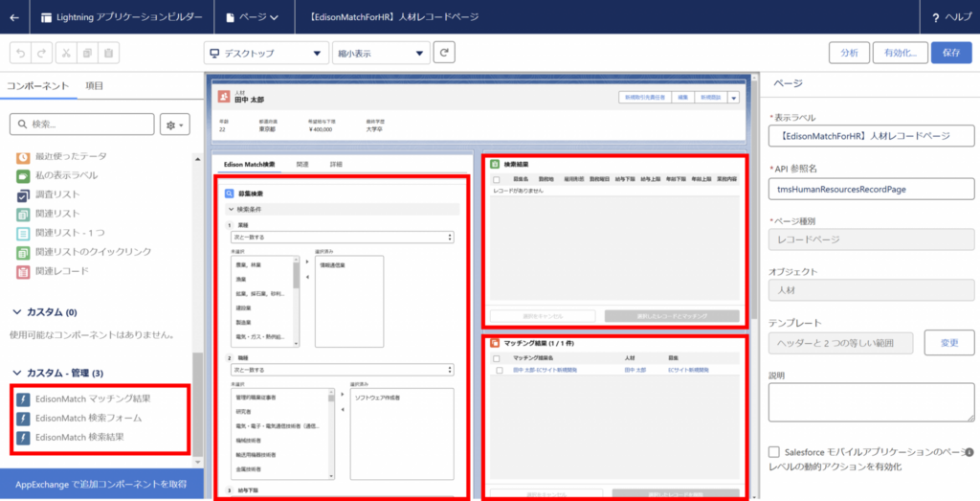Switch to the 項目 tab
The image size is (980, 501).
click(95, 86)
